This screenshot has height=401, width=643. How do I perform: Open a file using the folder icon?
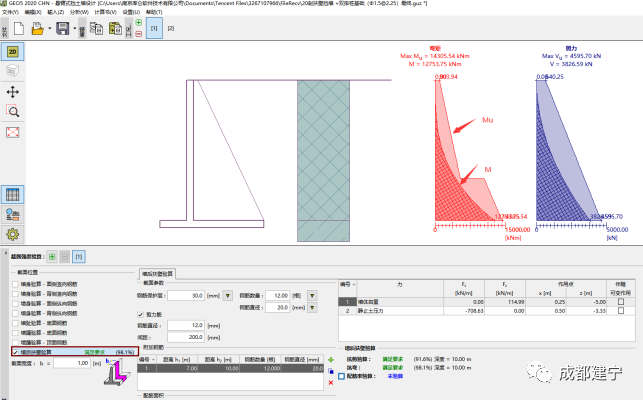(x=37, y=29)
